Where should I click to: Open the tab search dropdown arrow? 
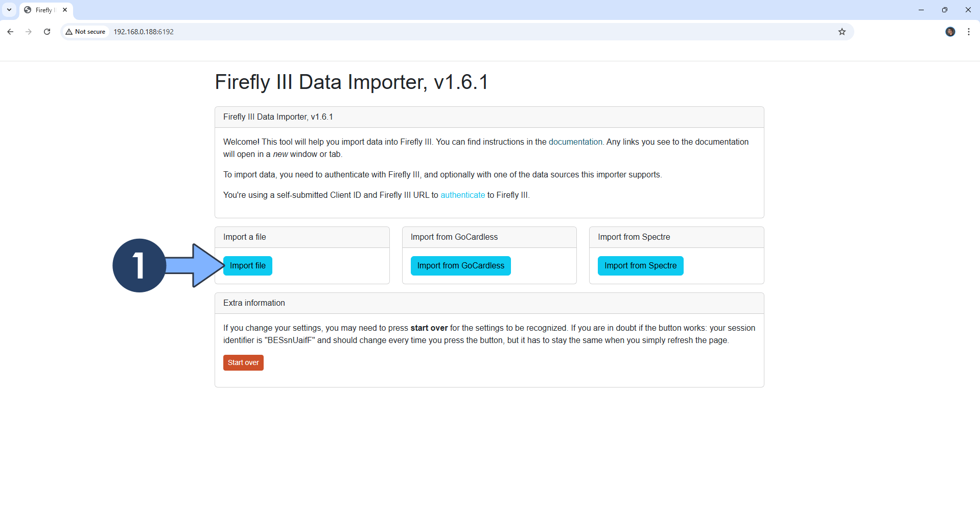pos(9,10)
